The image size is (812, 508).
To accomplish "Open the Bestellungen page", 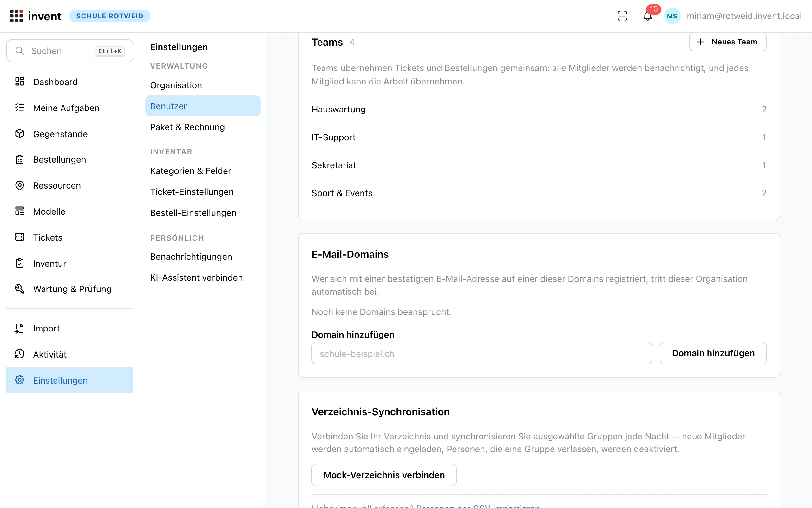I will click(x=70, y=159).
